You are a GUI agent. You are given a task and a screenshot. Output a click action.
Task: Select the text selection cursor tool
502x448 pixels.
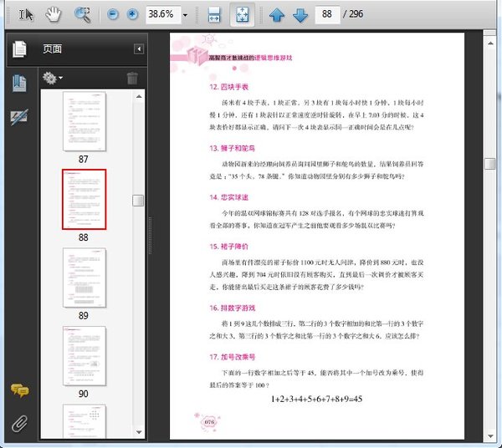pyautogui.click(x=26, y=14)
